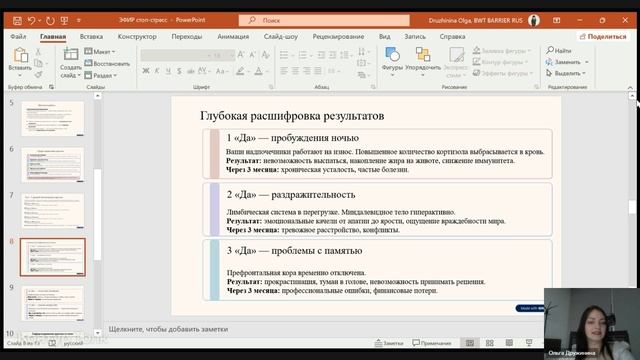Switch to the Слайд-шоу tab
The image size is (640, 360).
click(281, 36)
